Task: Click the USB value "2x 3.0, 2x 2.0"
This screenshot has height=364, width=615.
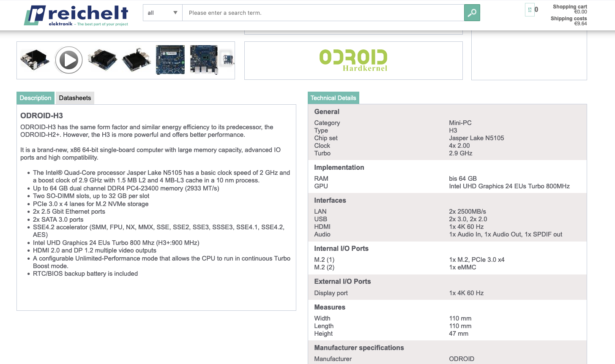Action: tap(468, 219)
